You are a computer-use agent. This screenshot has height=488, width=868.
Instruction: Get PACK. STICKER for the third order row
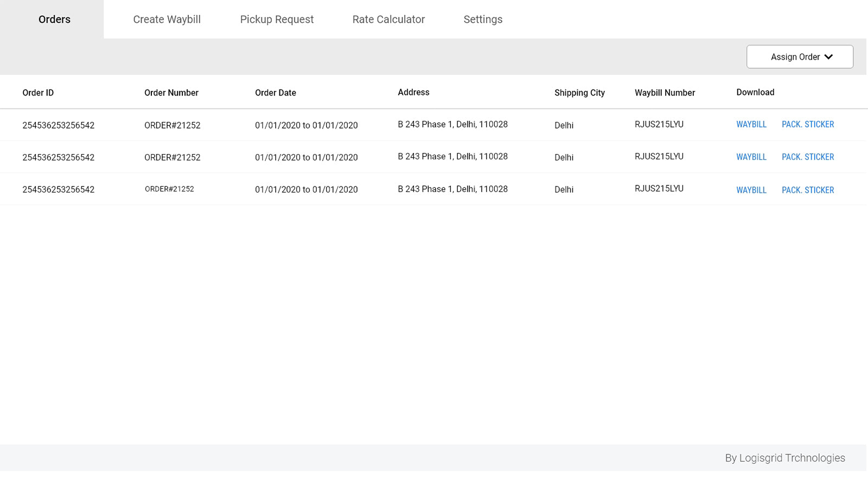tap(808, 190)
